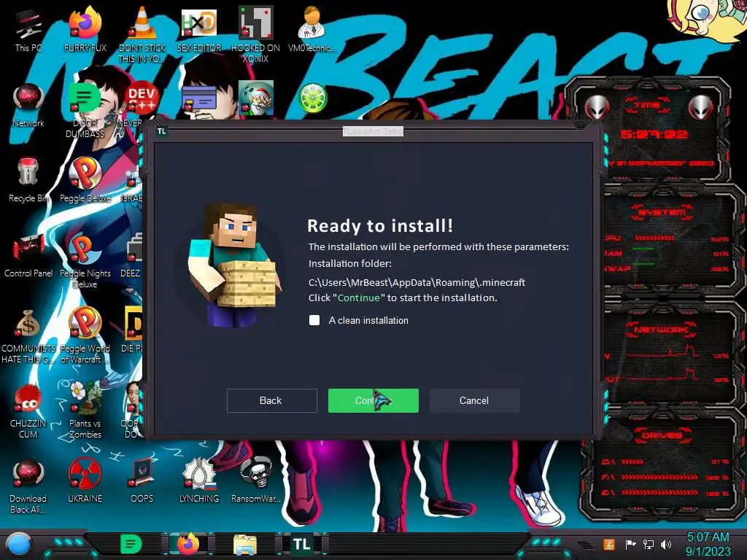The image size is (747, 560).
Task: Open This PC desktop icon
Action: point(28,31)
